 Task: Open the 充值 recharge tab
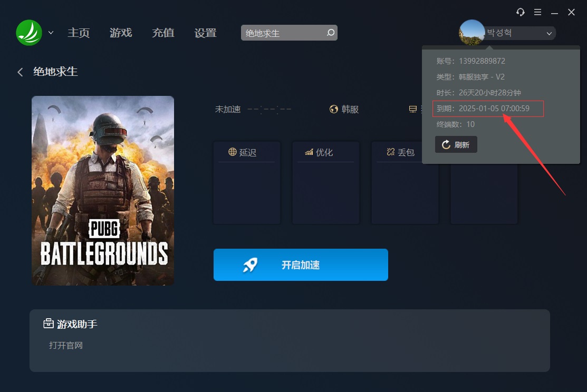tap(163, 33)
